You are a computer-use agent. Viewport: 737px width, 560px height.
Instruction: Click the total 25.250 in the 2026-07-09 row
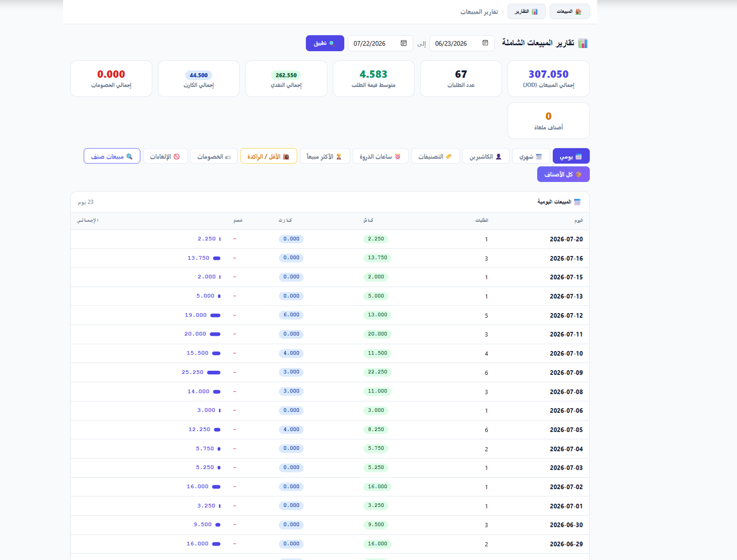(193, 372)
